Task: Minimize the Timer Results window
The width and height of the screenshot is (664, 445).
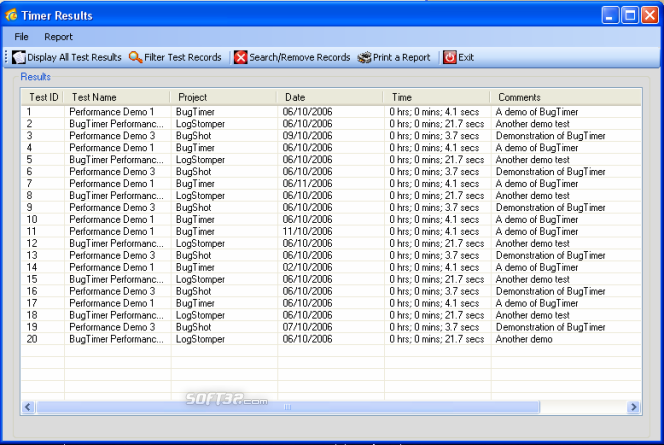Action: pos(610,16)
